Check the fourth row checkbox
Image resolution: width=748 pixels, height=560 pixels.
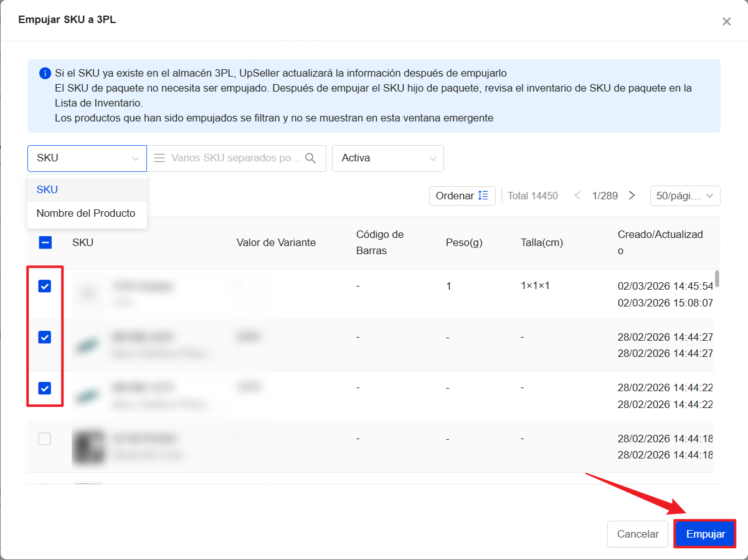pyautogui.click(x=45, y=439)
